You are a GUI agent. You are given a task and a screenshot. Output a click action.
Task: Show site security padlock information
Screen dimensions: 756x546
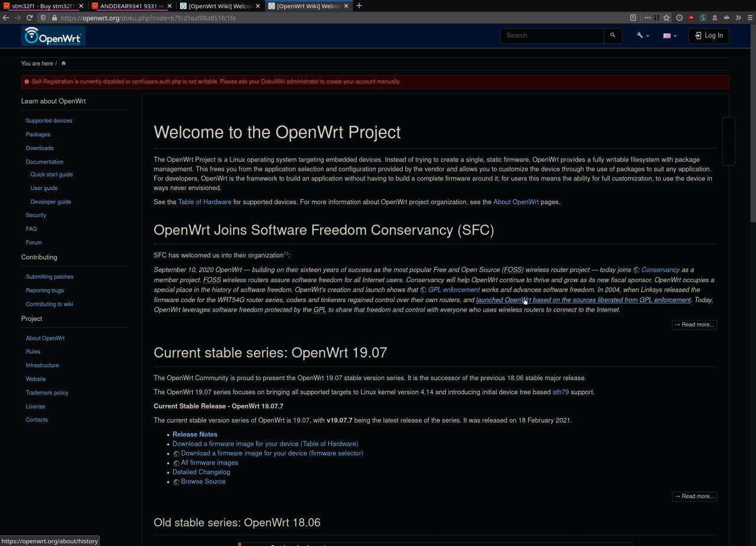point(55,18)
